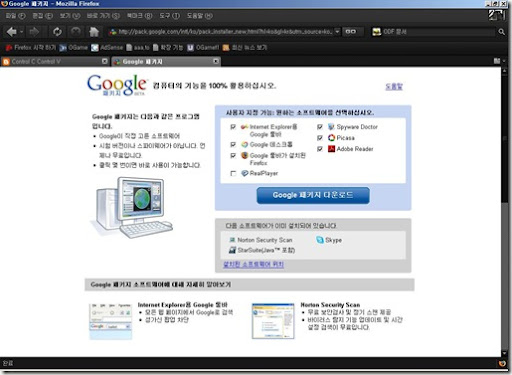This screenshot has width=512, height=375.
Task: Select the Google pack tab
Action: [166, 61]
